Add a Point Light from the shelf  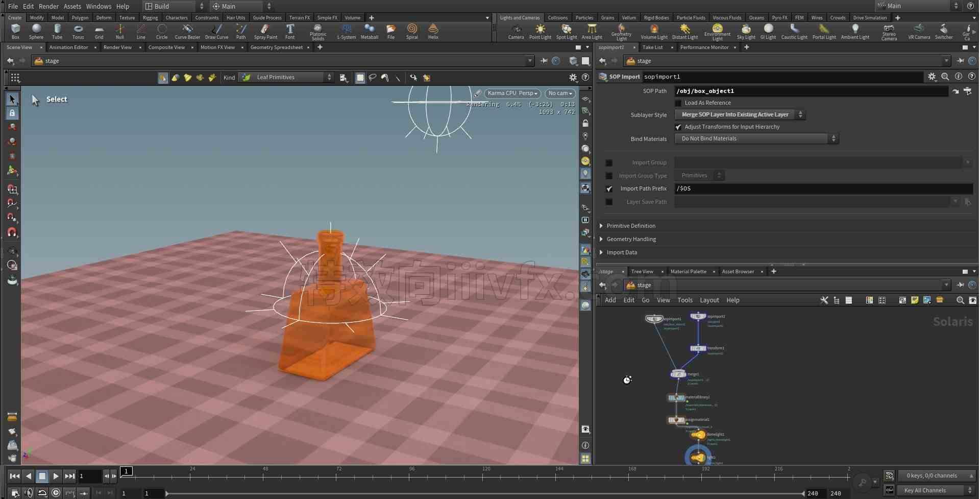(540, 31)
